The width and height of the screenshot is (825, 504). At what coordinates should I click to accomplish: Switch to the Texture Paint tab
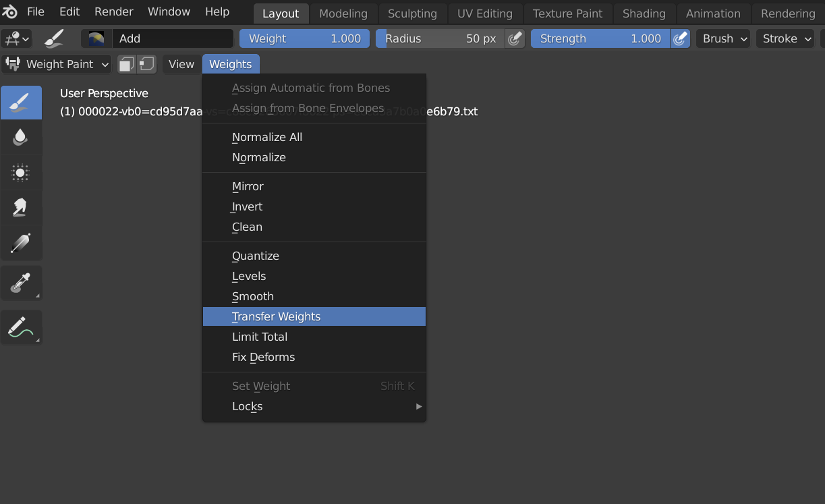568,13
